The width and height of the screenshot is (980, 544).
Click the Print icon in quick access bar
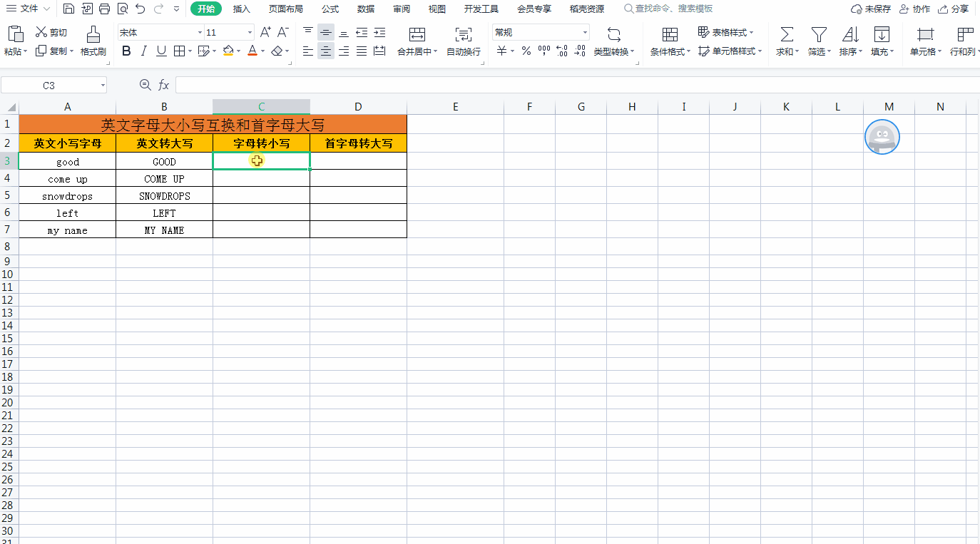[104, 9]
